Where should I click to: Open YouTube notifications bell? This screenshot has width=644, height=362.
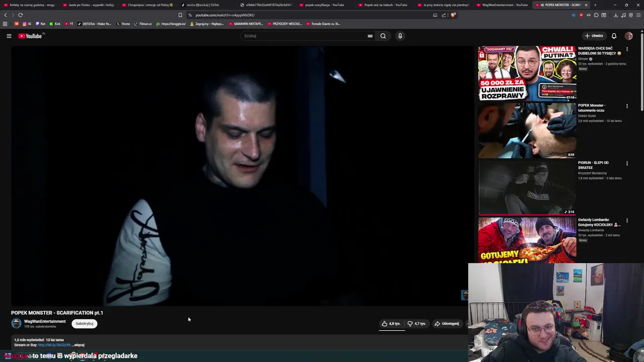[x=614, y=36]
